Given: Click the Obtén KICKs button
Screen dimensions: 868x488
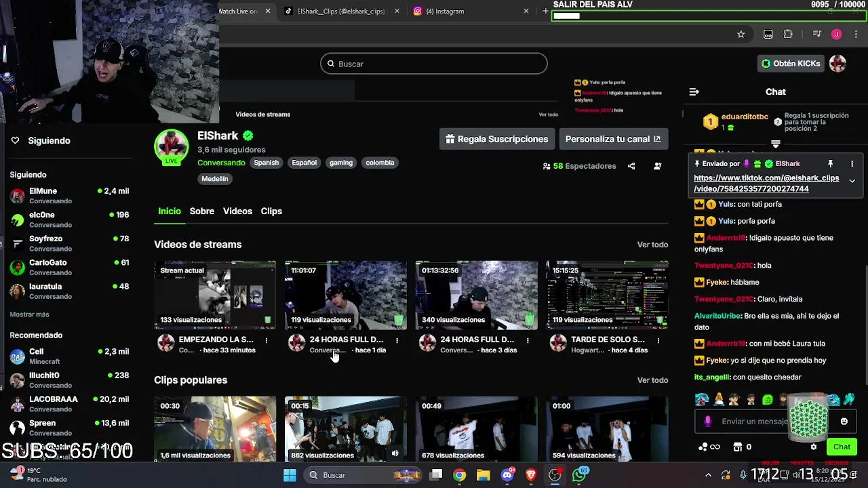Looking at the screenshot, I should [x=791, y=64].
